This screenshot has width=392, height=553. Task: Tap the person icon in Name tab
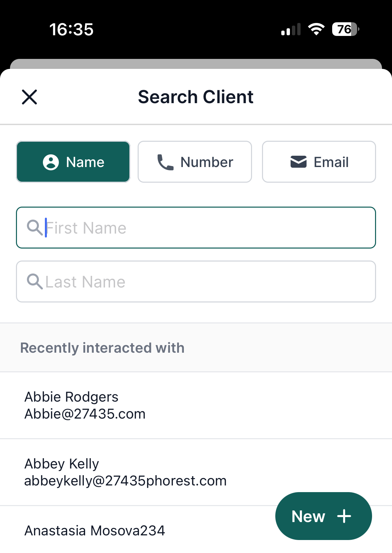point(51,162)
